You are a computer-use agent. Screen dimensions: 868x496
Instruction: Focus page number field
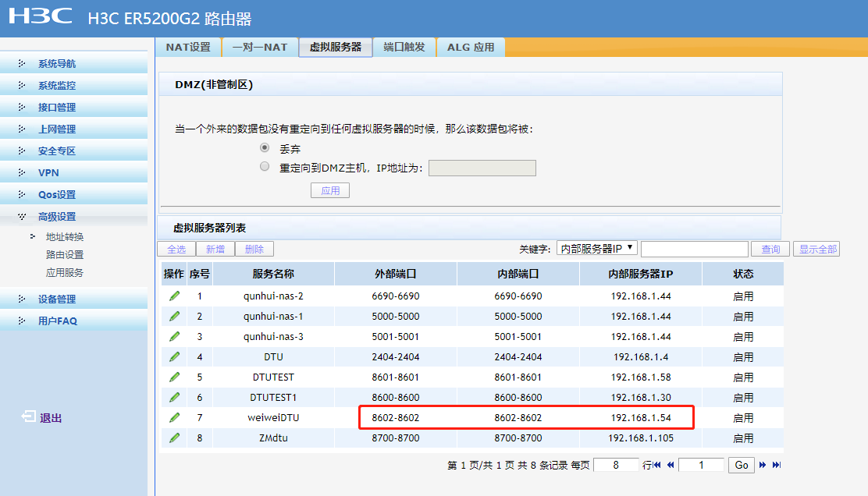[702, 465]
